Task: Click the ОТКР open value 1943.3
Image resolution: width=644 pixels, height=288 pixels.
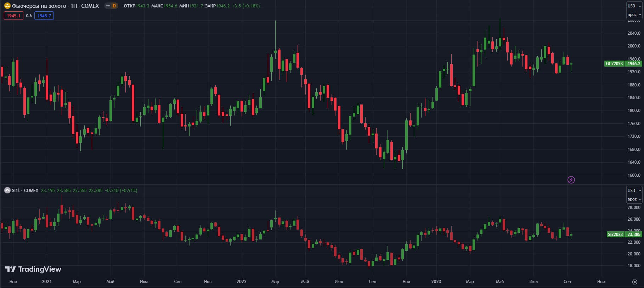Action: [142, 6]
